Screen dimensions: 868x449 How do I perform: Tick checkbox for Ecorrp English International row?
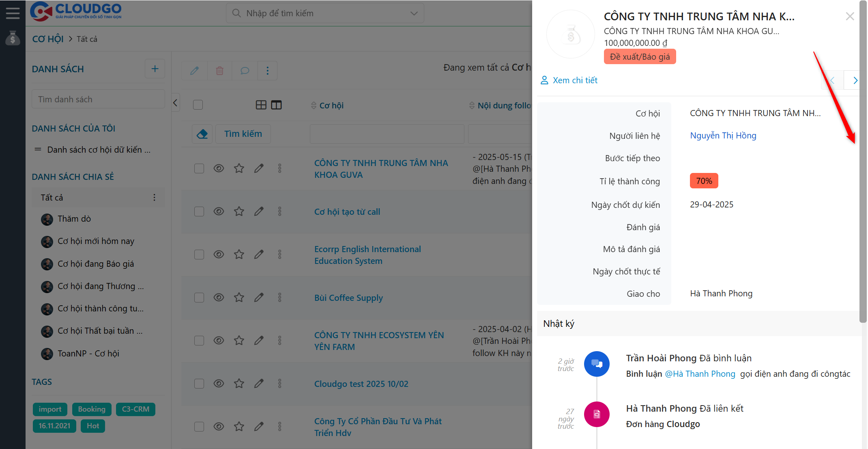[199, 255]
